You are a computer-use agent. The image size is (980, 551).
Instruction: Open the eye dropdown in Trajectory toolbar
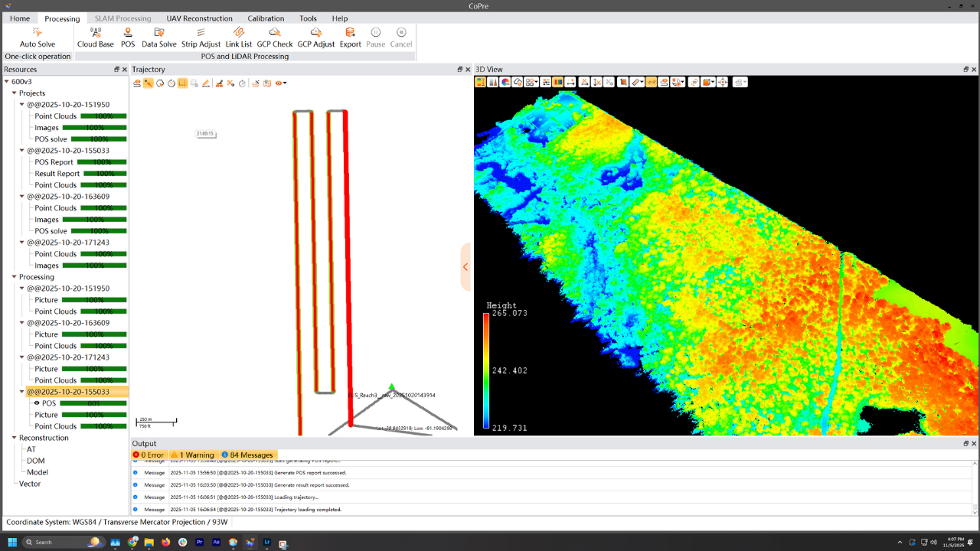(281, 83)
